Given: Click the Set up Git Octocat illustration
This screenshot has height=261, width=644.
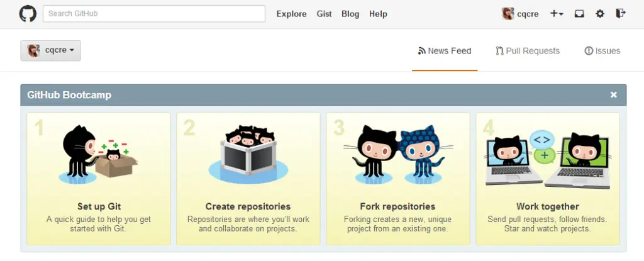Looking at the screenshot, I should pyautogui.click(x=97, y=155).
